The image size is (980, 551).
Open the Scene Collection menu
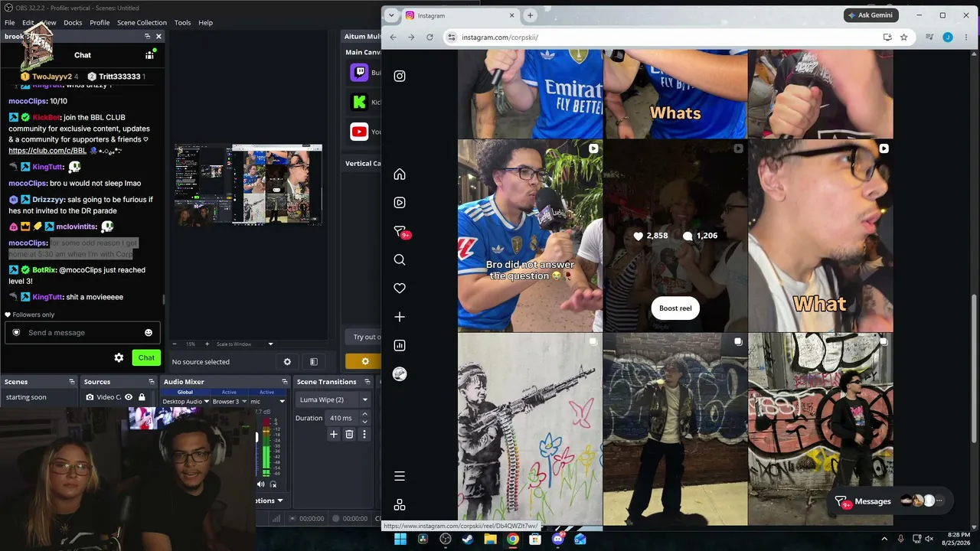(x=142, y=22)
